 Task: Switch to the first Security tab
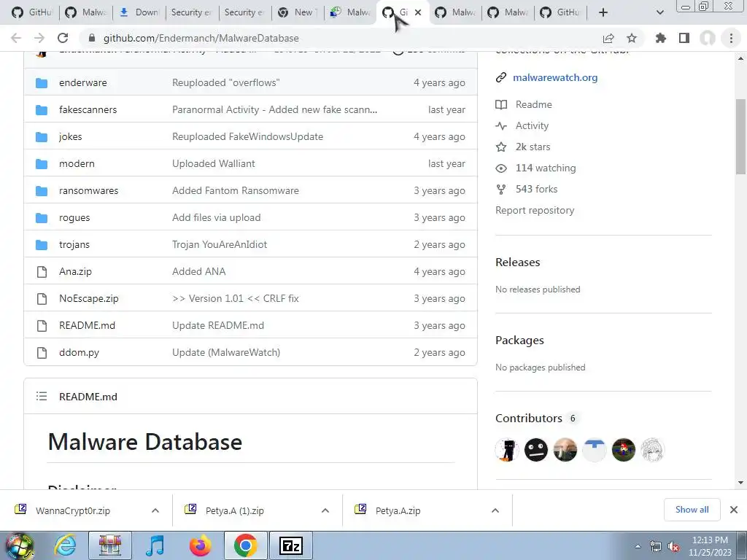(193, 12)
